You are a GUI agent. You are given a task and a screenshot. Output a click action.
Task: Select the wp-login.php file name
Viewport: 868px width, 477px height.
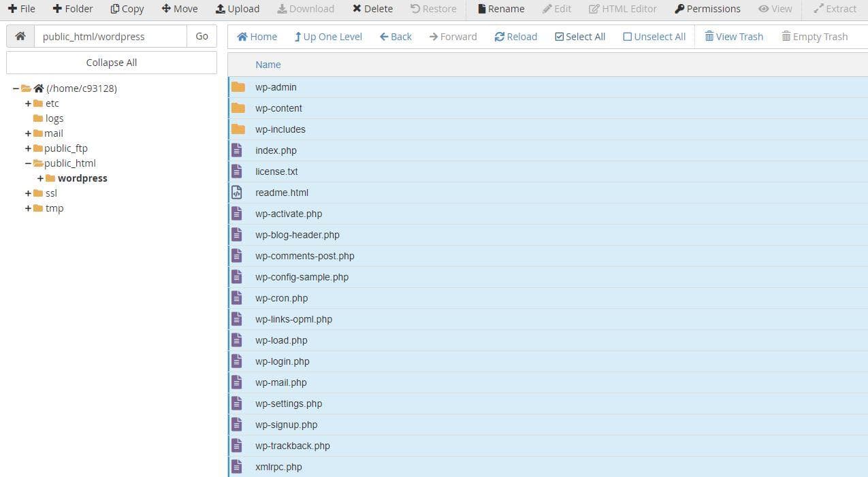[x=283, y=361]
